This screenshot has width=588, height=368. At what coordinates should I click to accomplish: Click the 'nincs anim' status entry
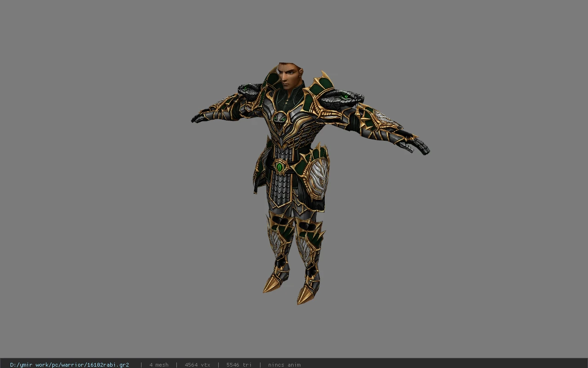[284, 365]
